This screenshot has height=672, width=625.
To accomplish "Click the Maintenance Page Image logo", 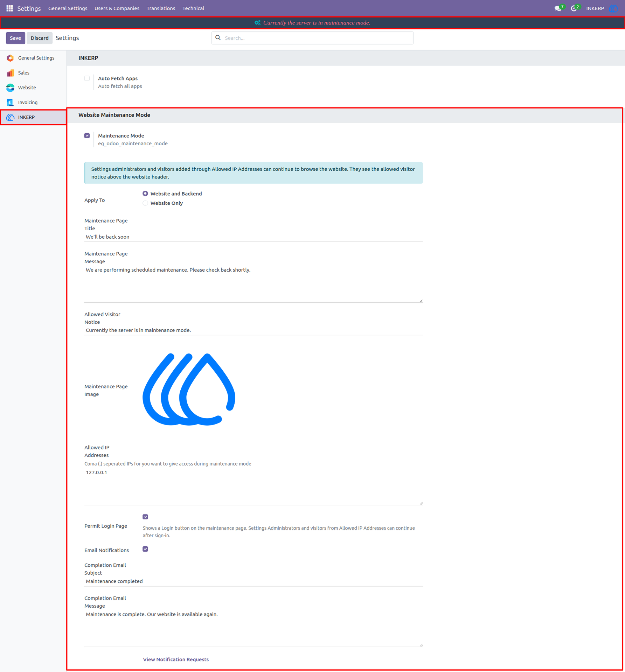I will [189, 390].
